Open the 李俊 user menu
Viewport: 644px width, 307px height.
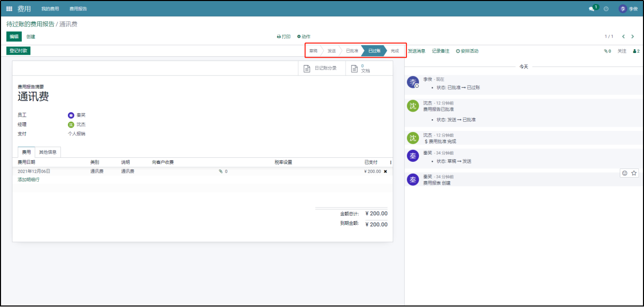click(x=628, y=9)
